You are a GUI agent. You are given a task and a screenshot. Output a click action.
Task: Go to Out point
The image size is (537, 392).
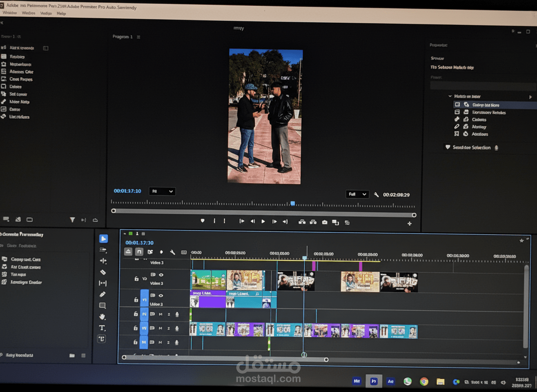pos(285,222)
